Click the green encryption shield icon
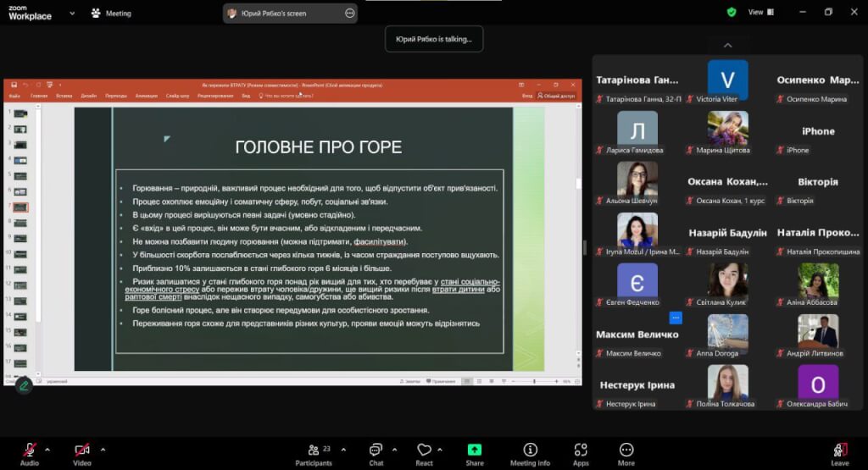This screenshot has width=868, height=470. [732, 13]
